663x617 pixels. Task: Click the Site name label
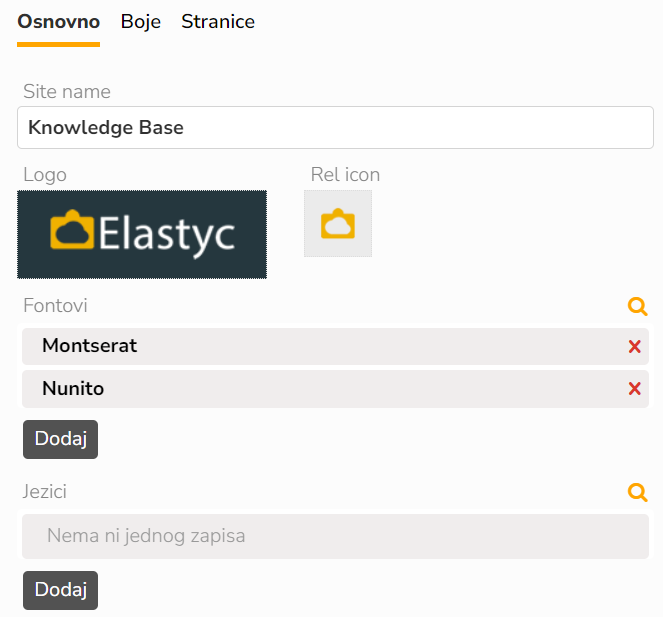pos(67,92)
